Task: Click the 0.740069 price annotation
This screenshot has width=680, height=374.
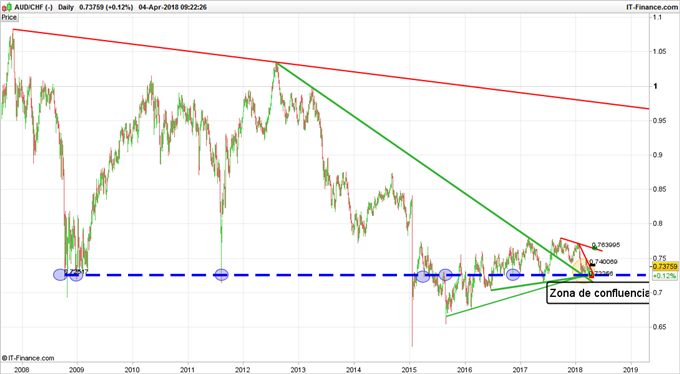Action: click(x=603, y=262)
